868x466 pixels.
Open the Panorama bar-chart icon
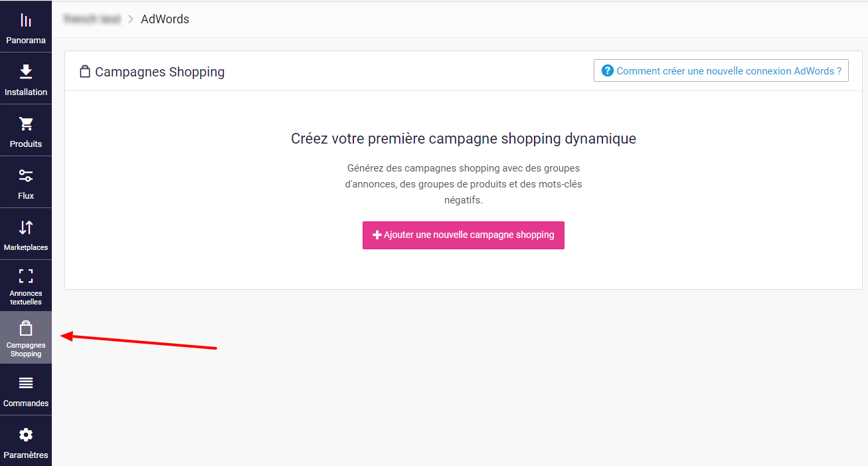pos(26,20)
